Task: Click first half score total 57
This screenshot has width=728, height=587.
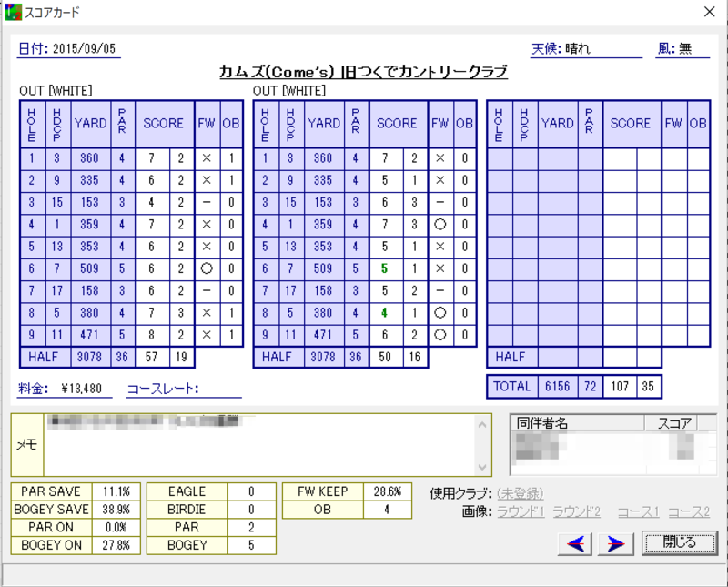Action: (152, 357)
